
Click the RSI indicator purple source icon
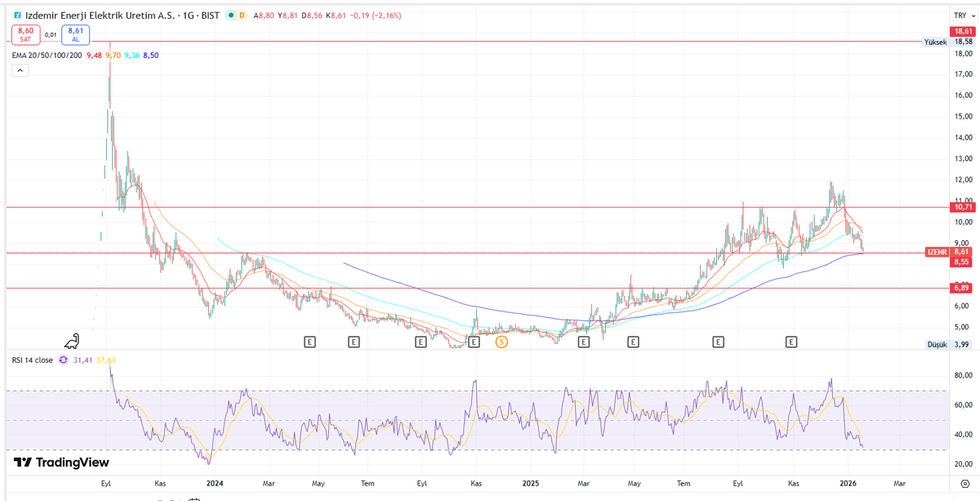(63, 360)
